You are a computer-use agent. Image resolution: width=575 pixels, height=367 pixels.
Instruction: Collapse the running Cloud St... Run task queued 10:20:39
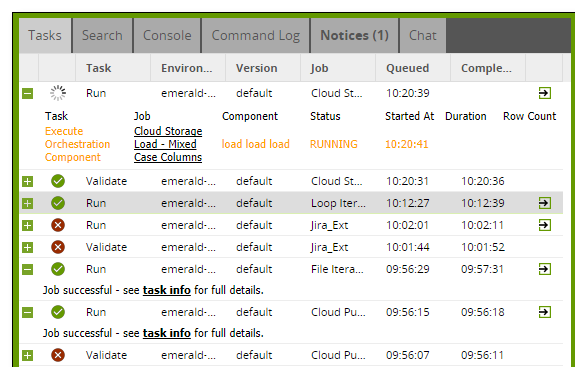click(x=28, y=93)
